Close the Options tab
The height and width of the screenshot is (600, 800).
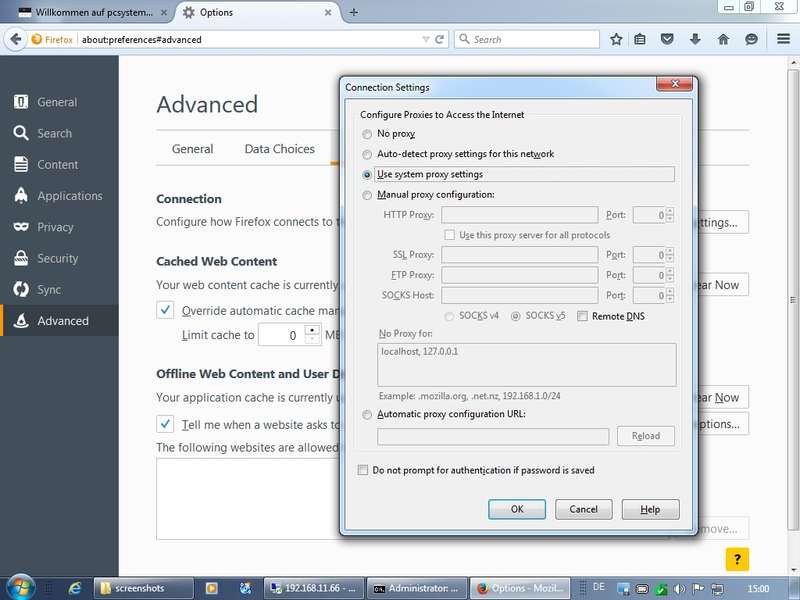pyautogui.click(x=328, y=13)
